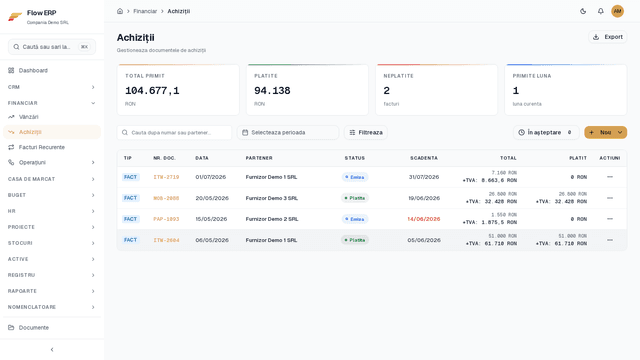Open the Selecteaza perioada date picker
640x360 pixels.
click(288, 133)
